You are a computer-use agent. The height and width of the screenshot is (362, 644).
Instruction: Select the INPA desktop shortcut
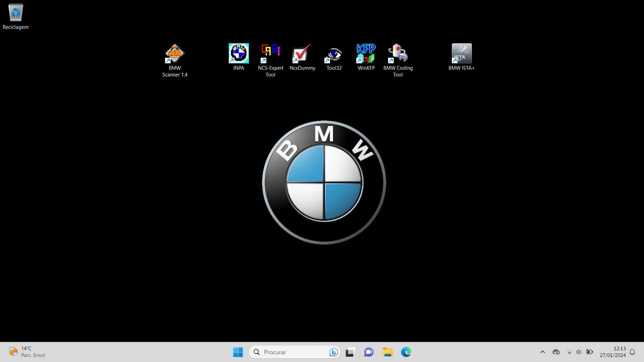point(239,57)
